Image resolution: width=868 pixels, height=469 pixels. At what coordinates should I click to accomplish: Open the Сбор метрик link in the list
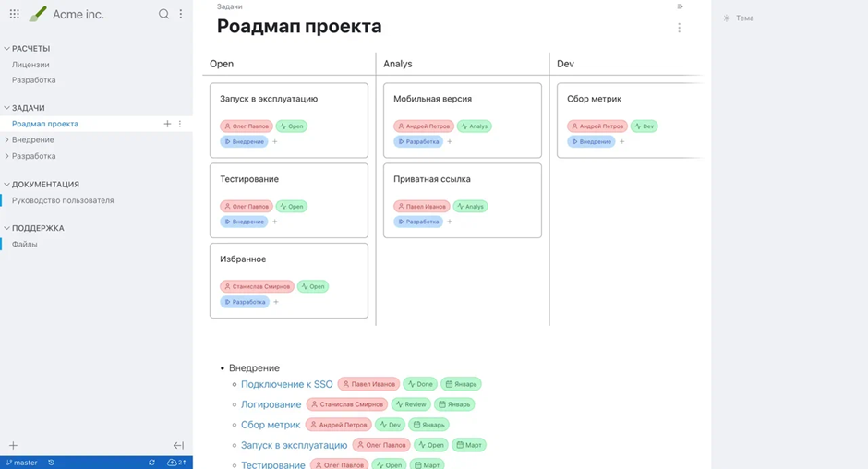tap(271, 425)
